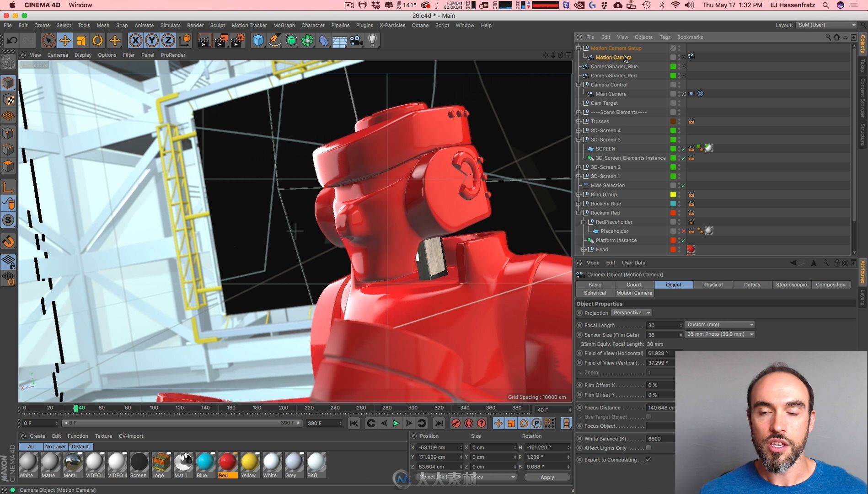Toggle autokeying button
This screenshot has height=494, width=868.
pos(469,424)
